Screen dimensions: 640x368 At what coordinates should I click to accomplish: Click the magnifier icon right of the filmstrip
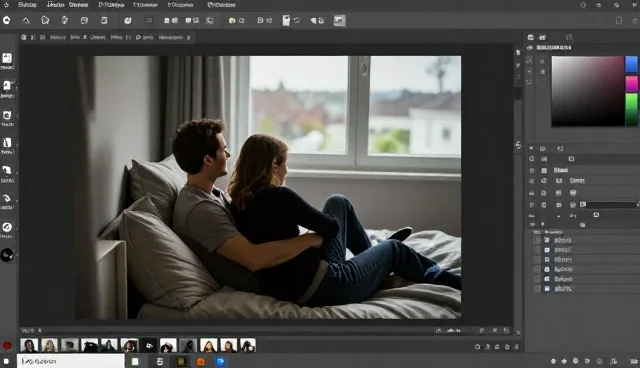coord(478,347)
